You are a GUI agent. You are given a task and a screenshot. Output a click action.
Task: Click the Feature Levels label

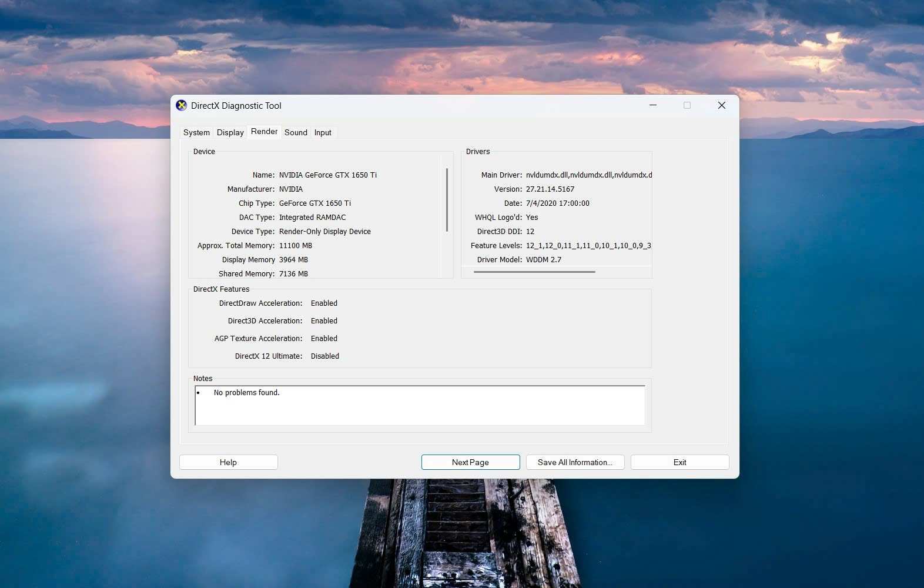tap(496, 246)
